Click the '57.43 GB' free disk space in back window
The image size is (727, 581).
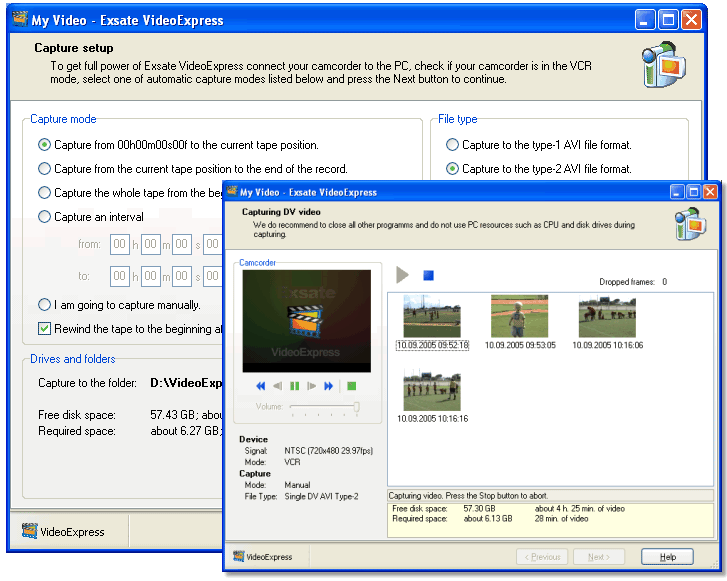click(173, 415)
